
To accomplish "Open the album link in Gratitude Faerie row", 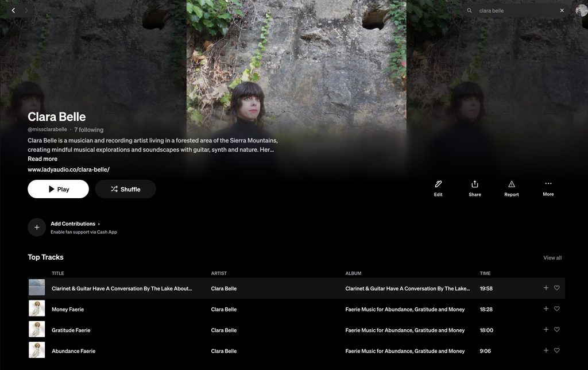I will [x=405, y=330].
